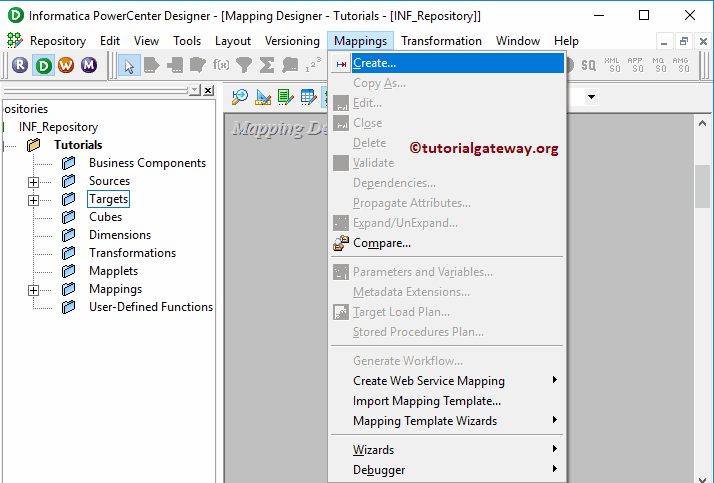
Task: Open the Wizards submenu arrow
Action: pyautogui.click(x=554, y=449)
